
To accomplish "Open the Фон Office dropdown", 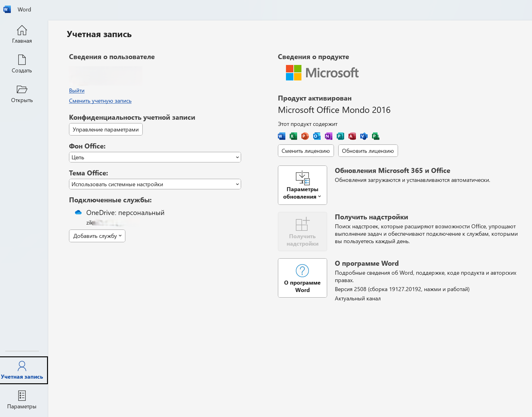I will pyautogui.click(x=155, y=157).
